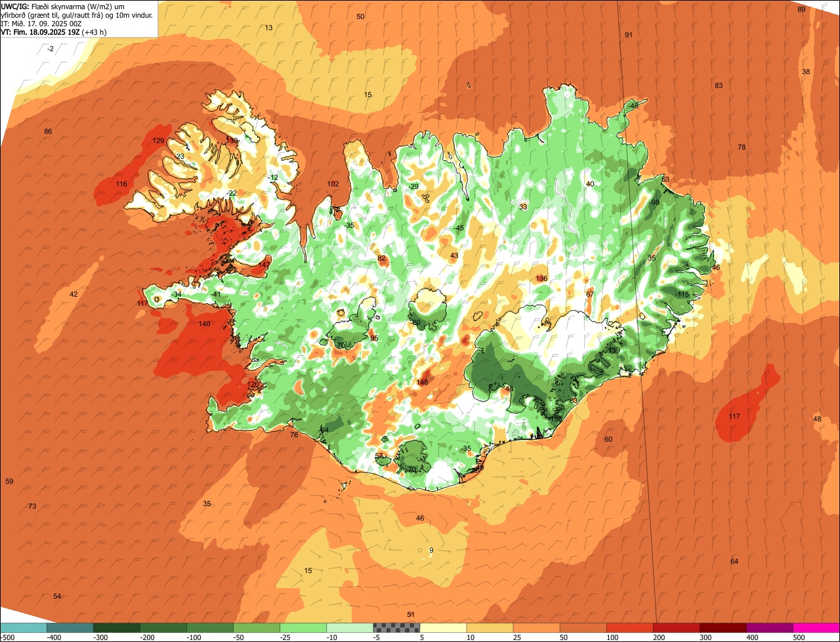Viewport: 840px width, 642px height.
Task: Select the teal swatch between -400 and -300
Action: tap(70, 628)
